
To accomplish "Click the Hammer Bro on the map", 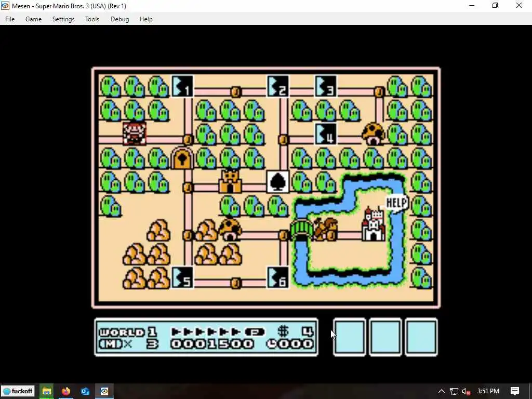I will tap(326, 229).
